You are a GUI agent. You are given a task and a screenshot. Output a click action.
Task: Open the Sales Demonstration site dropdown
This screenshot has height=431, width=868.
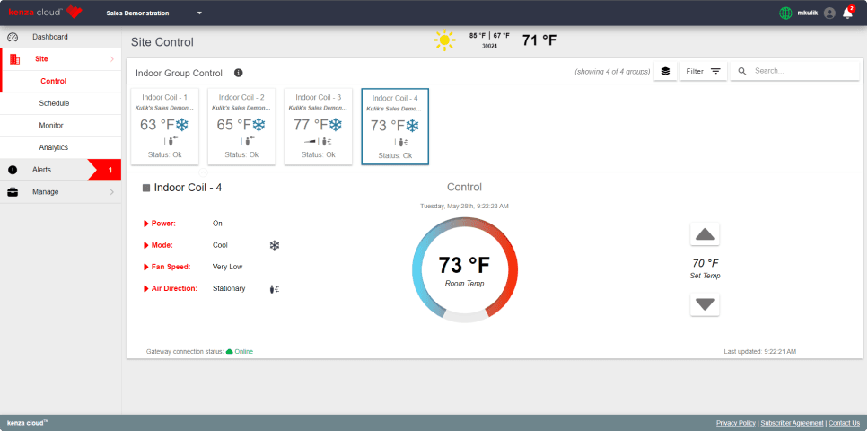(199, 13)
